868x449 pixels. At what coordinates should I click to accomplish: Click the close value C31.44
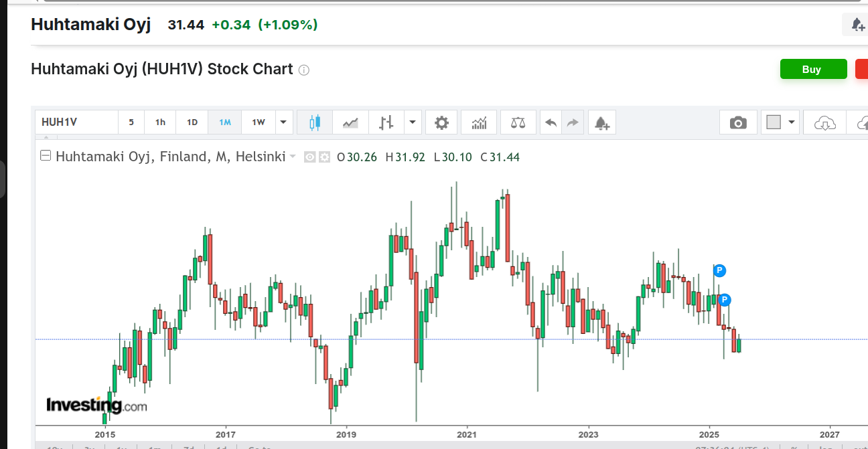pos(500,157)
